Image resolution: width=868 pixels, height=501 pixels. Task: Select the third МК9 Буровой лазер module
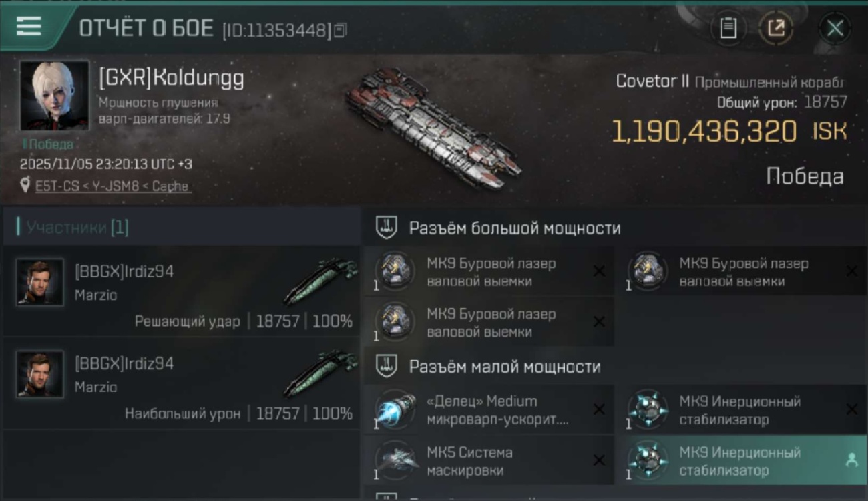coord(489,323)
